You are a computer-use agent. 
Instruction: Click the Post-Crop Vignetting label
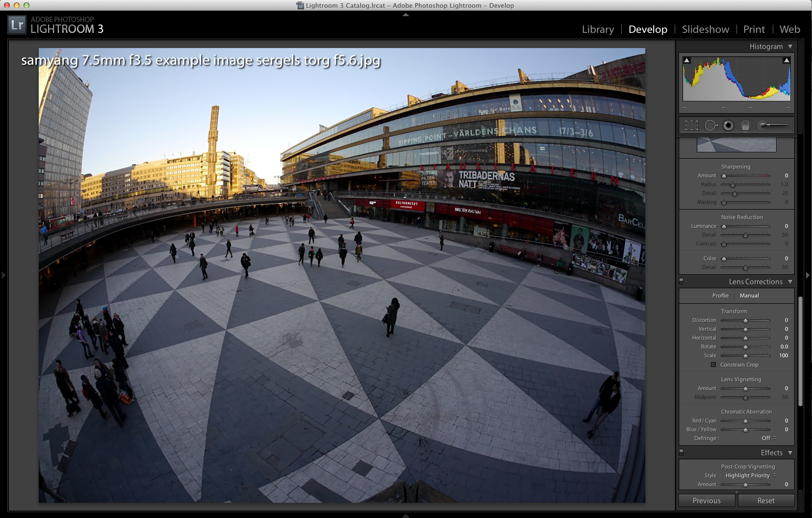tap(748, 467)
